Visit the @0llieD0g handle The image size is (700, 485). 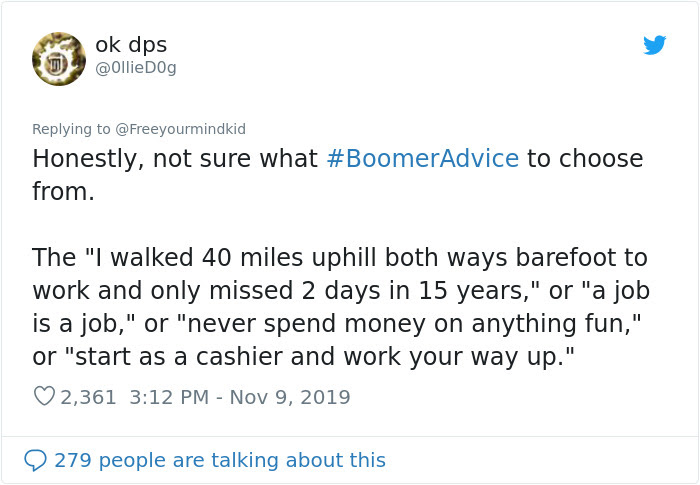(136, 68)
